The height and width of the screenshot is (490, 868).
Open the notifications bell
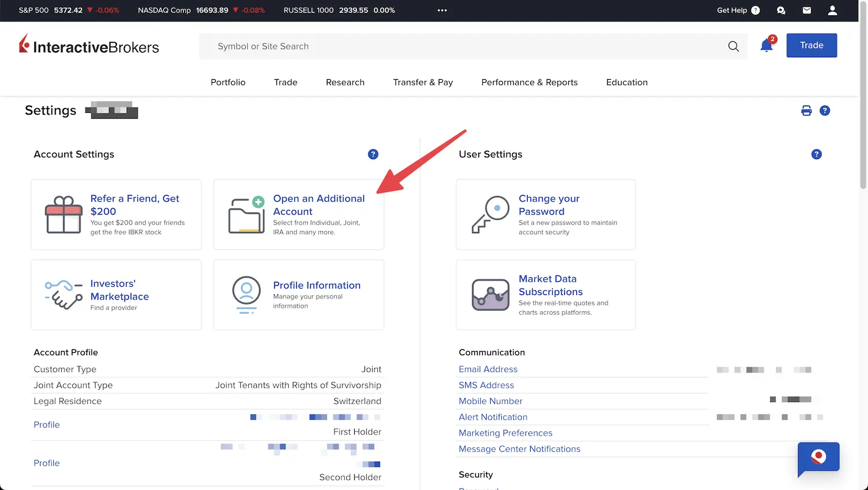(767, 45)
